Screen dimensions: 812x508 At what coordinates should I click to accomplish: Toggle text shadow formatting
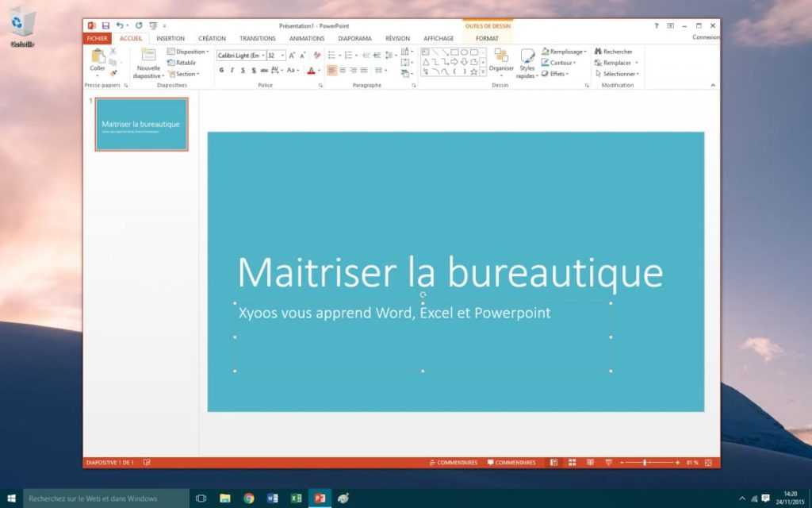click(x=253, y=70)
